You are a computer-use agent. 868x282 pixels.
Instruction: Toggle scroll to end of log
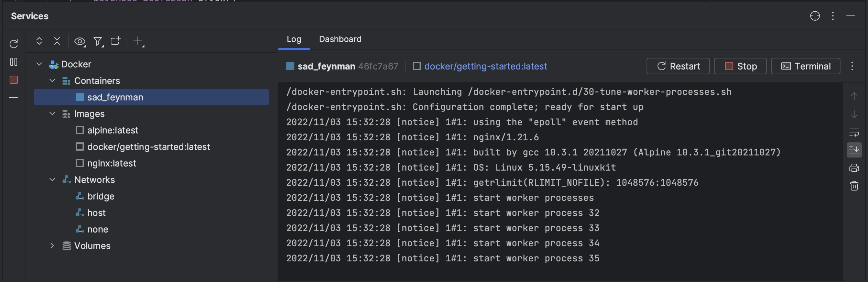pos(854,150)
